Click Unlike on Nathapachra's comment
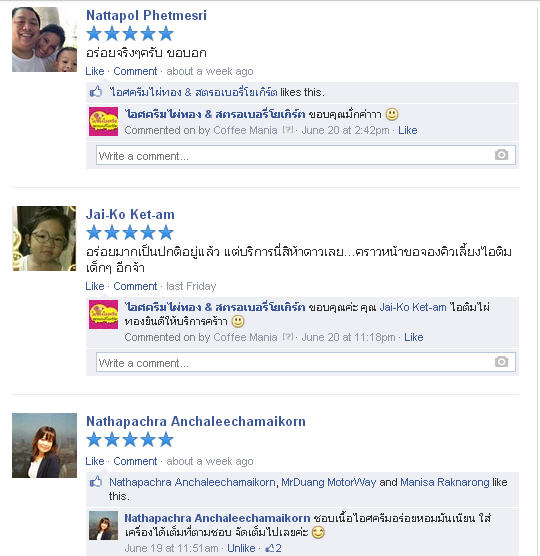The height and width of the screenshot is (556, 540). [241, 548]
